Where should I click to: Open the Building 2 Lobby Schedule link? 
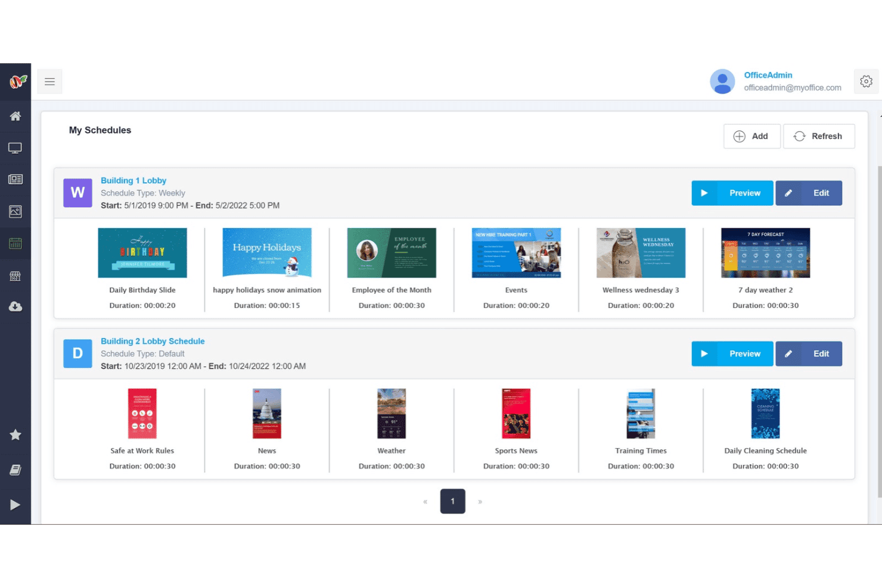(x=153, y=341)
